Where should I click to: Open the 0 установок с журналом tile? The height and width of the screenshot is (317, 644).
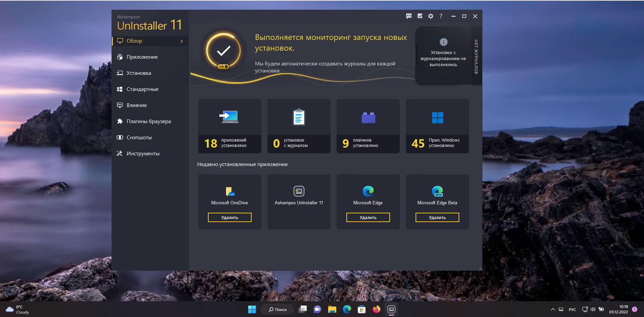(x=299, y=126)
